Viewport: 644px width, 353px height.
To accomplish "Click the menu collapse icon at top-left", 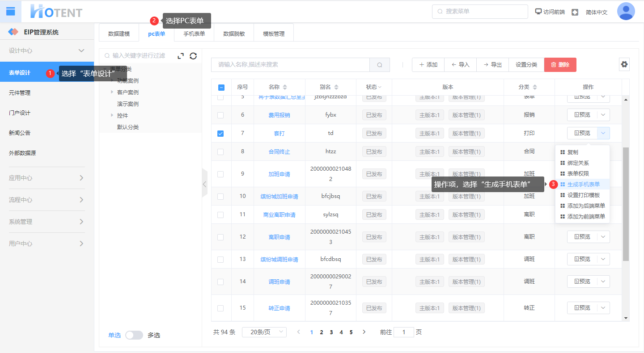I will click(10, 12).
